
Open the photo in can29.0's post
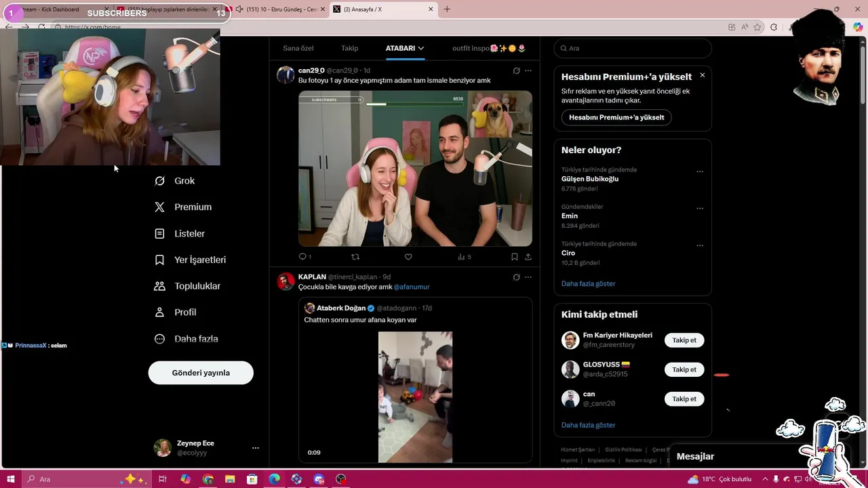point(415,168)
